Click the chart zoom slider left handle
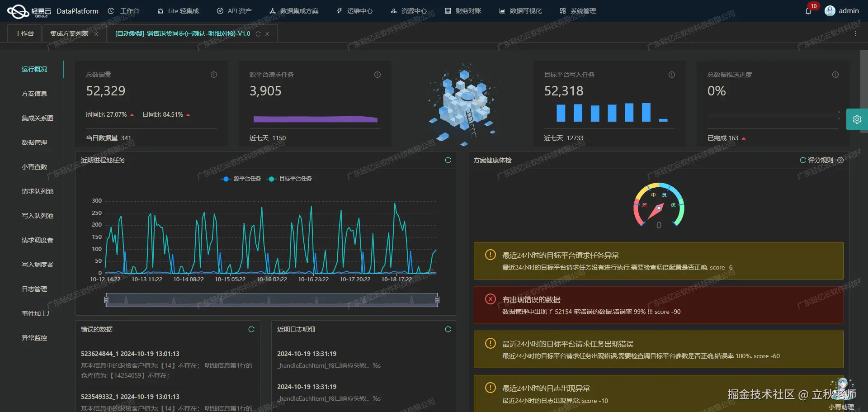Screen dimensions: 868x412 pyautogui.click(x=106, y=299)
